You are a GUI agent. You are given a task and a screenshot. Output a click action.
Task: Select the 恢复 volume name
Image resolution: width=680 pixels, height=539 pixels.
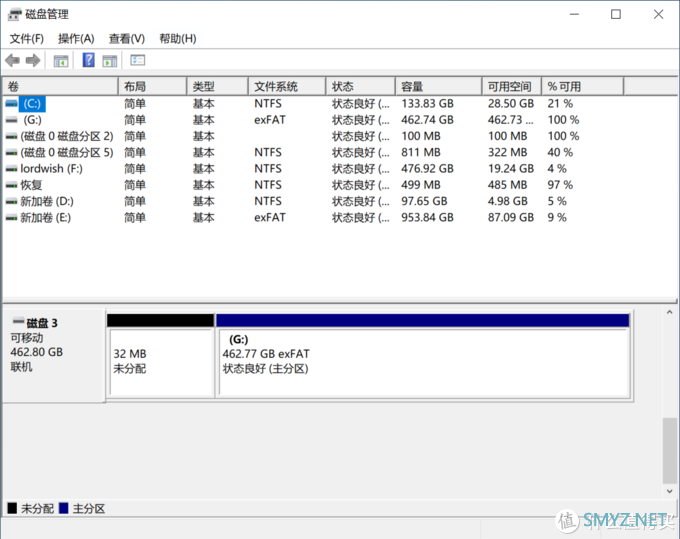(31, 185)
